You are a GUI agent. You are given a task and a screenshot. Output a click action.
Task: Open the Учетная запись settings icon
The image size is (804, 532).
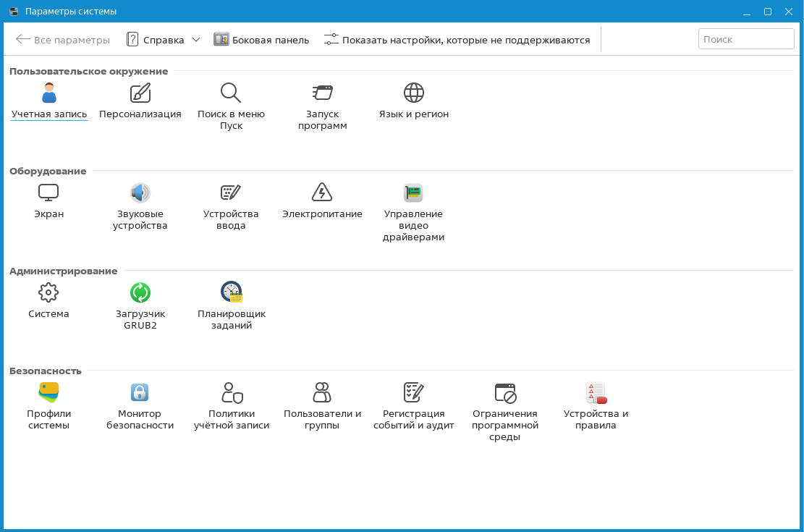(x=48, y=93)
